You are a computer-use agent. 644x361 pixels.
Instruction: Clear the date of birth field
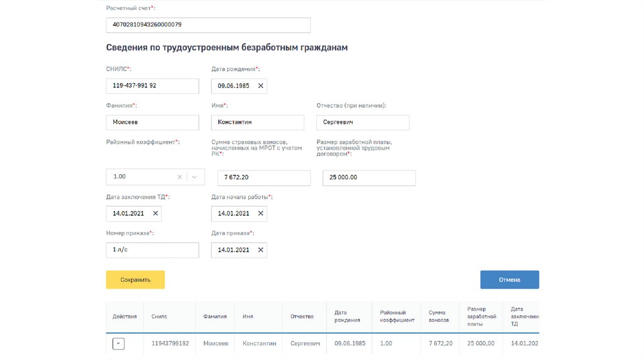point(260,86)
